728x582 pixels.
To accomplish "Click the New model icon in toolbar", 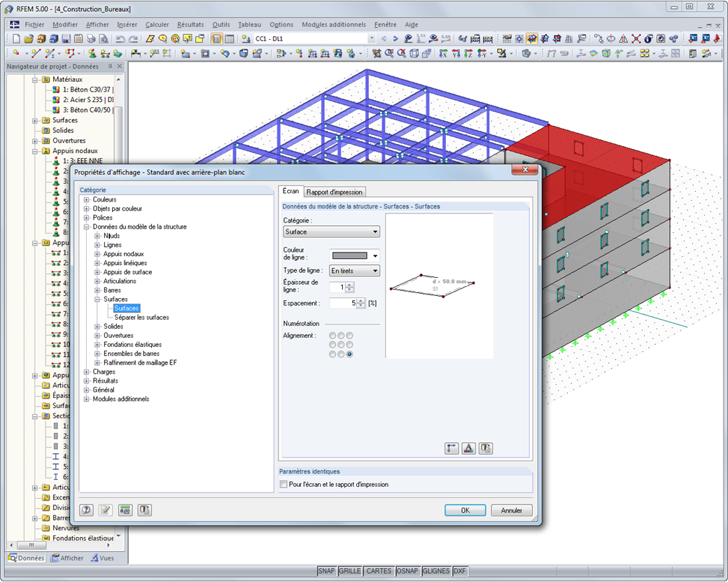I will point(16,39).
